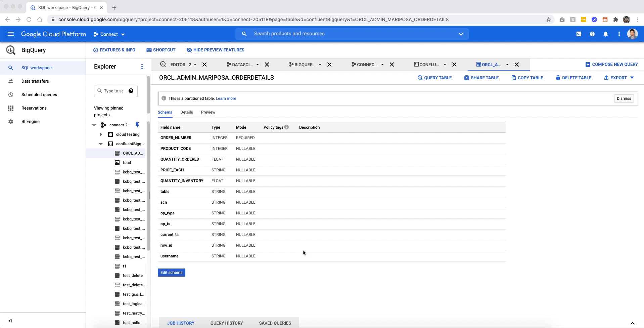
Task: Open the Explorer panel options menu
Action: [142, 67]
